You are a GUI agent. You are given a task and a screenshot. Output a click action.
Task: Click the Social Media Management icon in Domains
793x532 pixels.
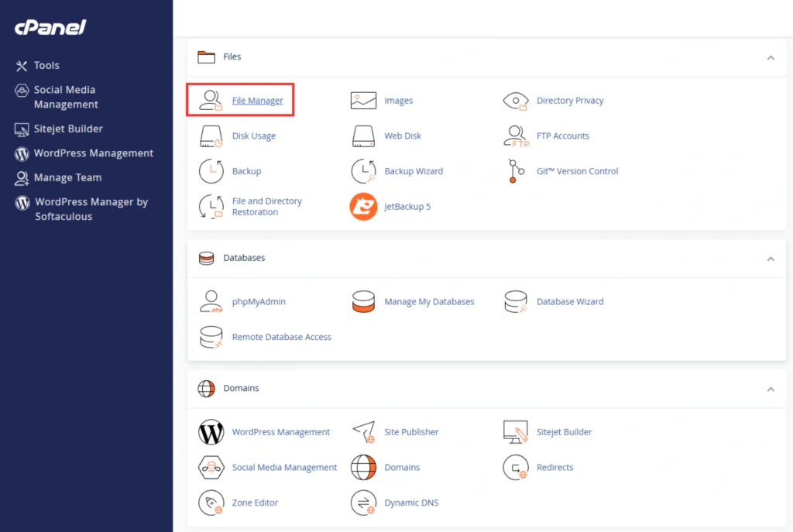point(211,467)
